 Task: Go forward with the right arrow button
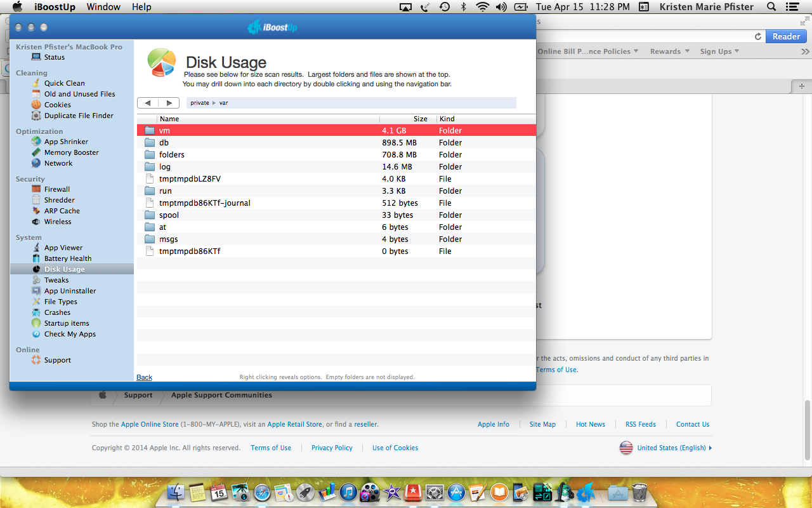click(169, 103)
